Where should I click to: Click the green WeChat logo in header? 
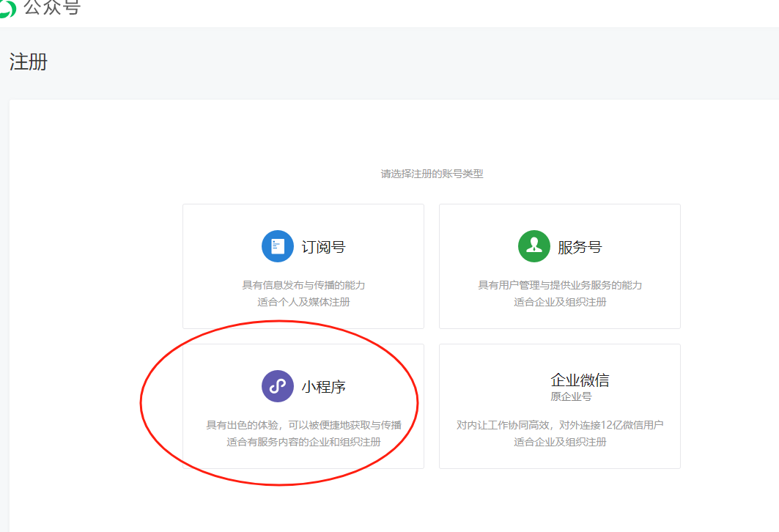[x=7, y=9]
